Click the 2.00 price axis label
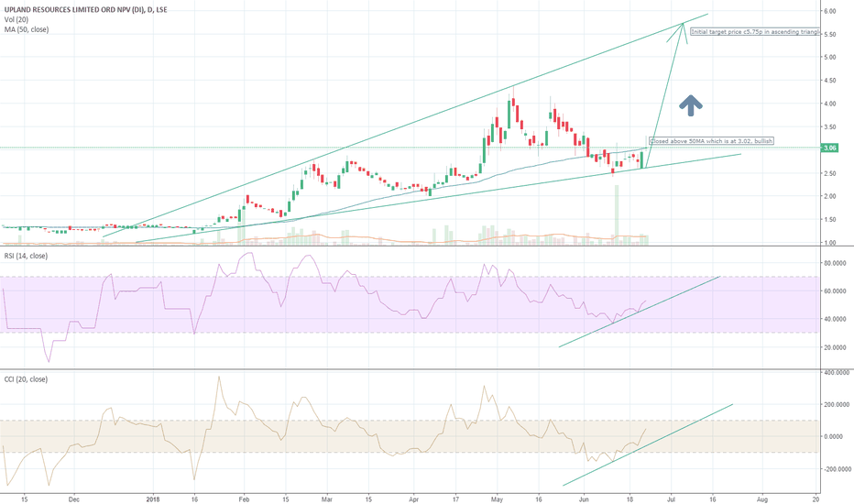This screenshot has height=504, width=854. pyautogui.click(x=829, y=196)
